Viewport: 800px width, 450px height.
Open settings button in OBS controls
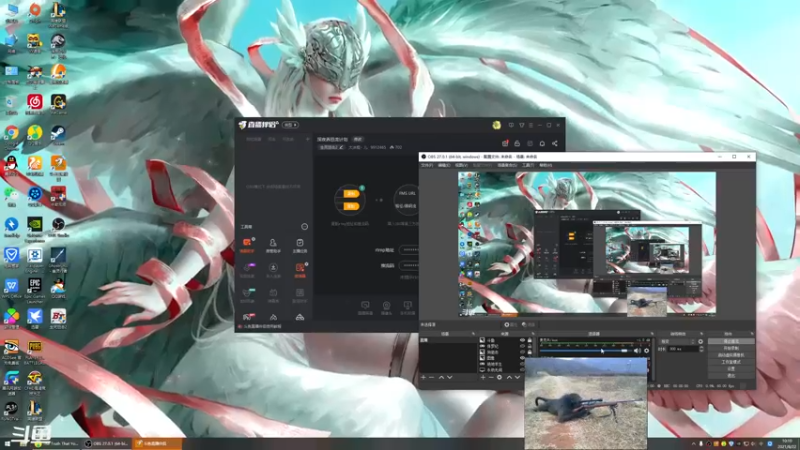click(731, 369)
